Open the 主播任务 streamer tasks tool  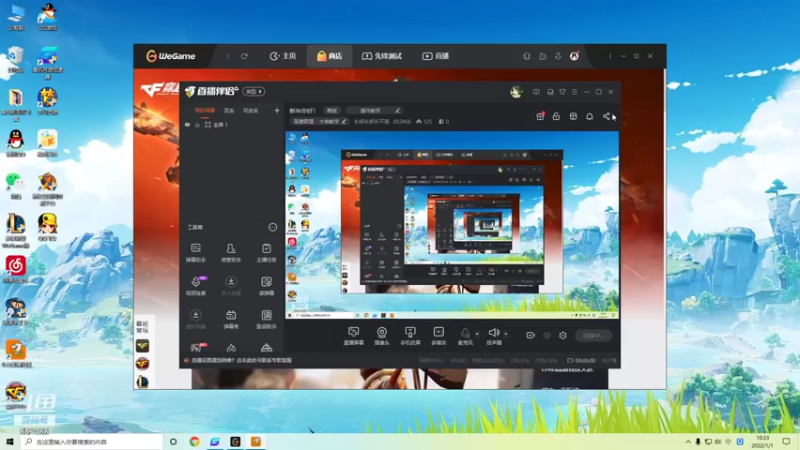click(x=266, y=253)
